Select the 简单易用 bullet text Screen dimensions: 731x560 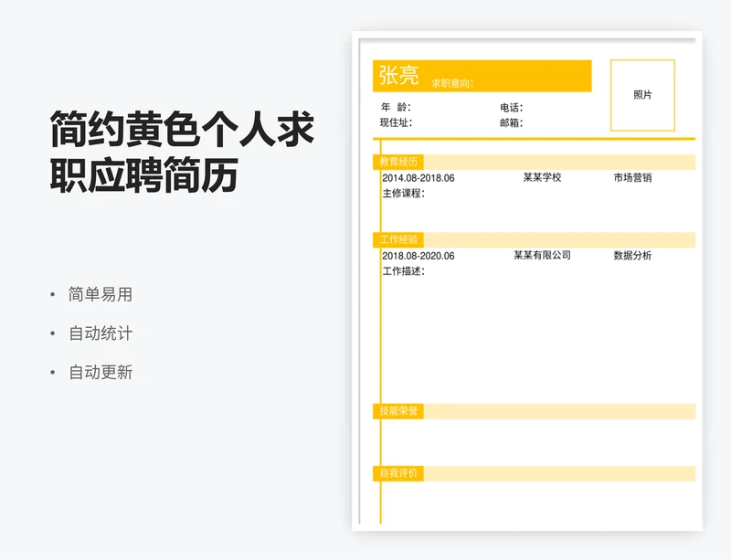101,295
